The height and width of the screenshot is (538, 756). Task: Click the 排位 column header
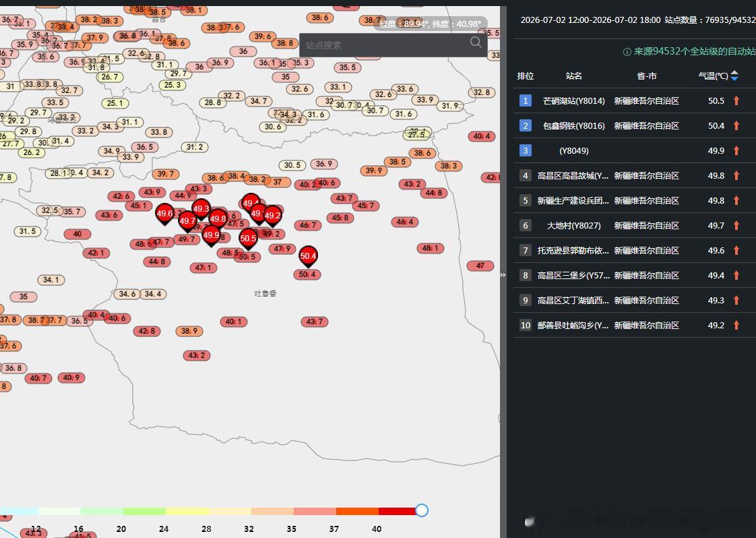[525, 76]
